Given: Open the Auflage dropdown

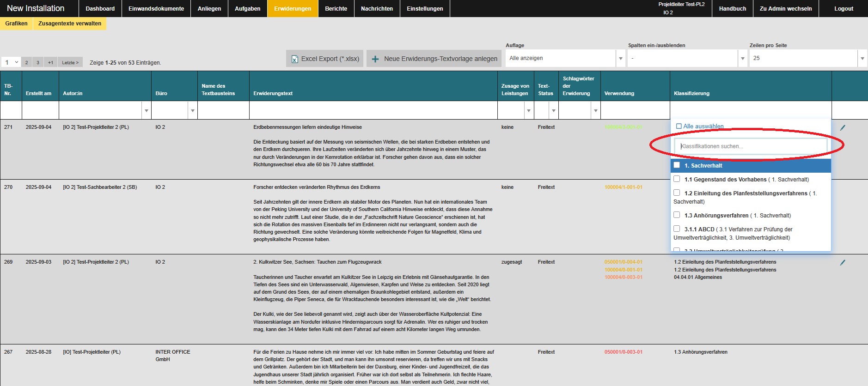Looking at the screenshot, I should (620, 59).
